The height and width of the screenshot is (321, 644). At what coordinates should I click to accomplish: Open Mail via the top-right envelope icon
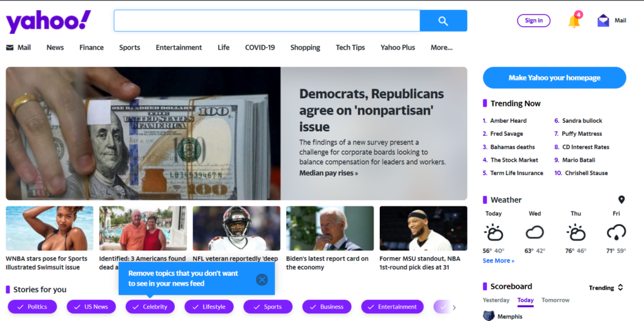(604, 21)
